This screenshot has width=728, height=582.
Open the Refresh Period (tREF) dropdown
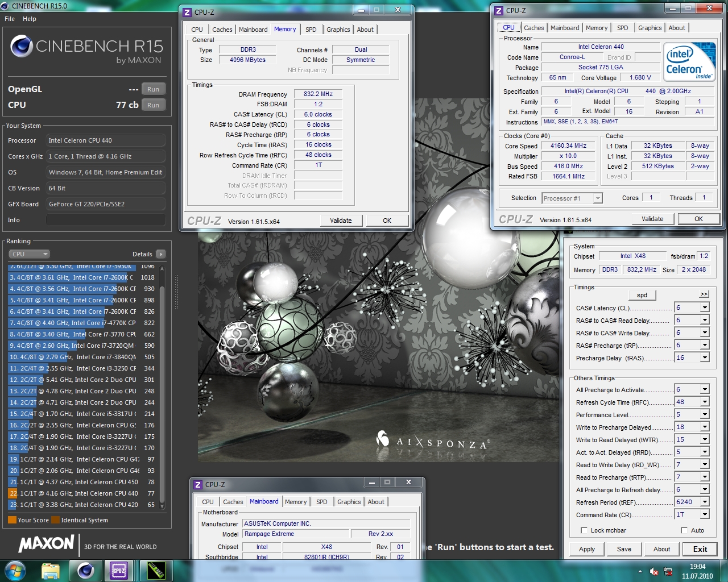[x=705, y=502]
